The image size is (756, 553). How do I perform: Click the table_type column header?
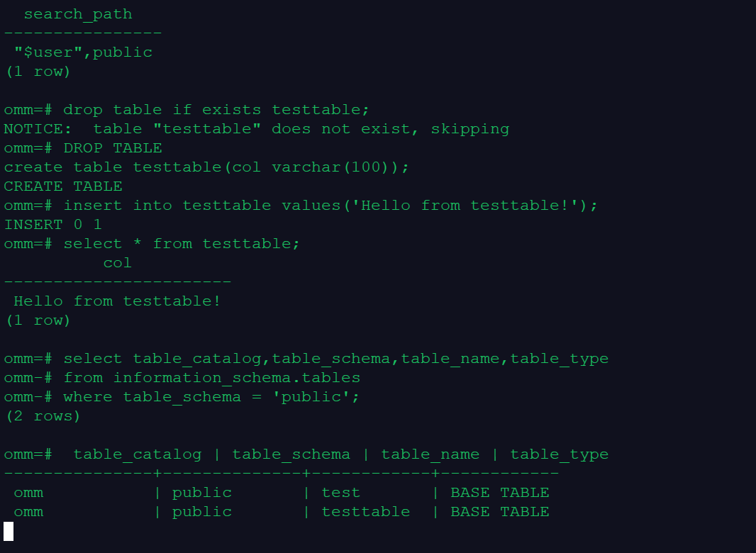point(559,454)
